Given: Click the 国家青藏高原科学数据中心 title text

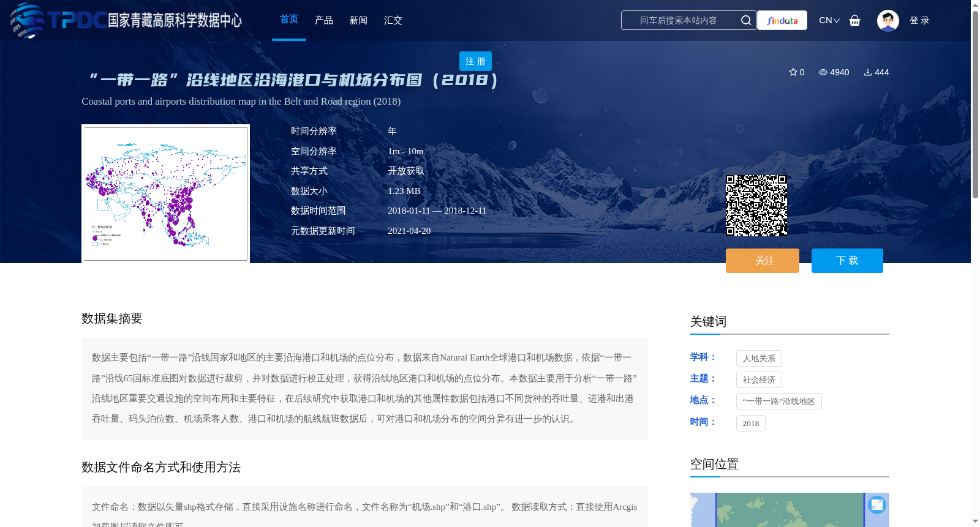Looking at the screenshot, I should tap(175, 20).
